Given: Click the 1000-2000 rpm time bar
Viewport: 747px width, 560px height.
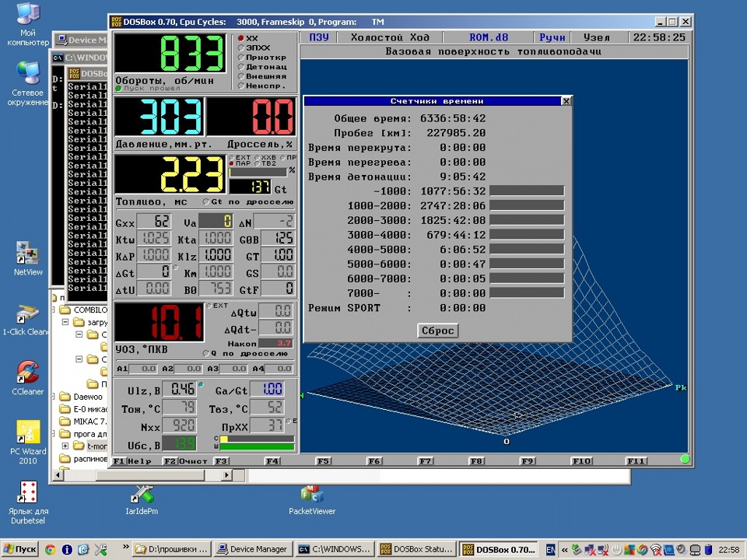Looking at the screenshot, I should click(x=526, y=206).
